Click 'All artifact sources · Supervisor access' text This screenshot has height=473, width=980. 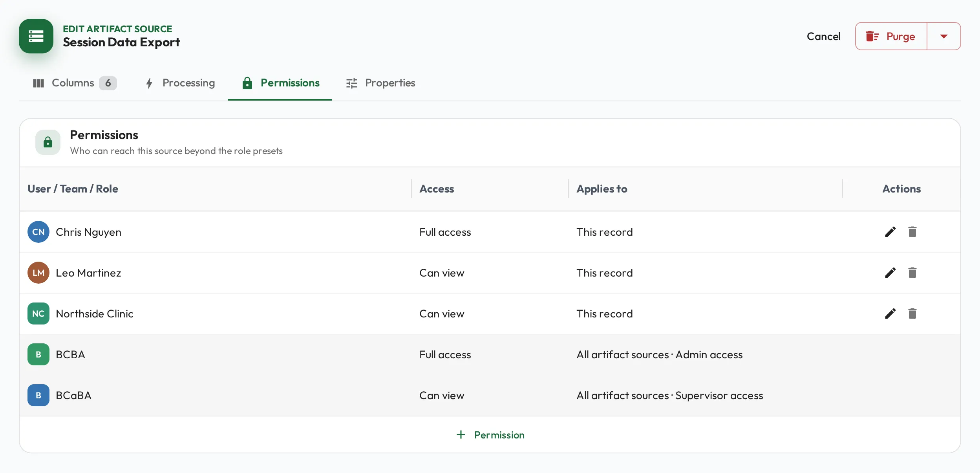(x=670, y=396)
